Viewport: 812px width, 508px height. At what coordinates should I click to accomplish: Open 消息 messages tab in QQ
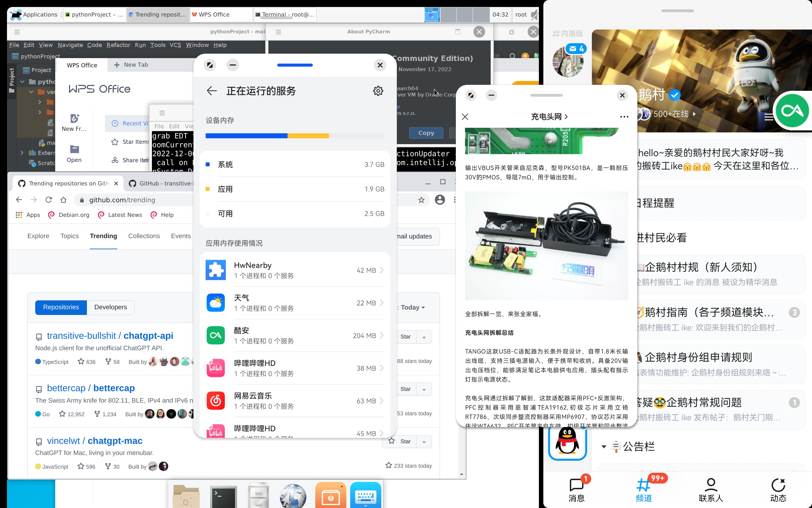[577, 490]
